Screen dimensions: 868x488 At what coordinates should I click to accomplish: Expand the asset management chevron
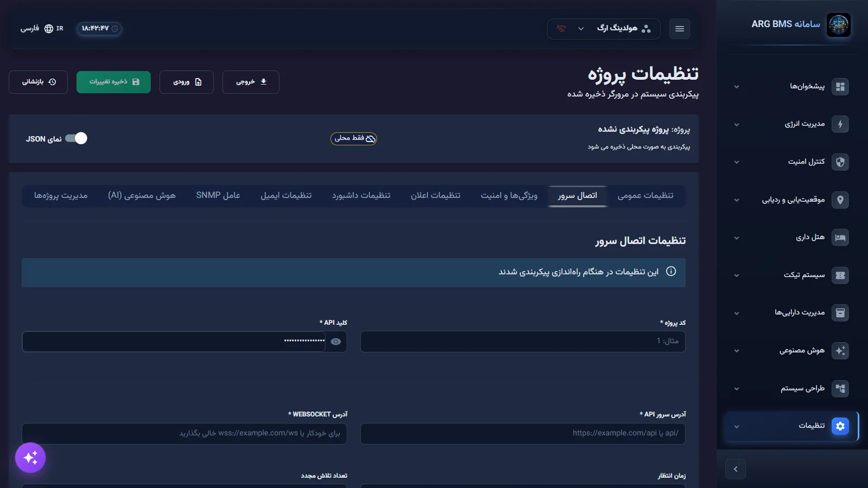737,313
